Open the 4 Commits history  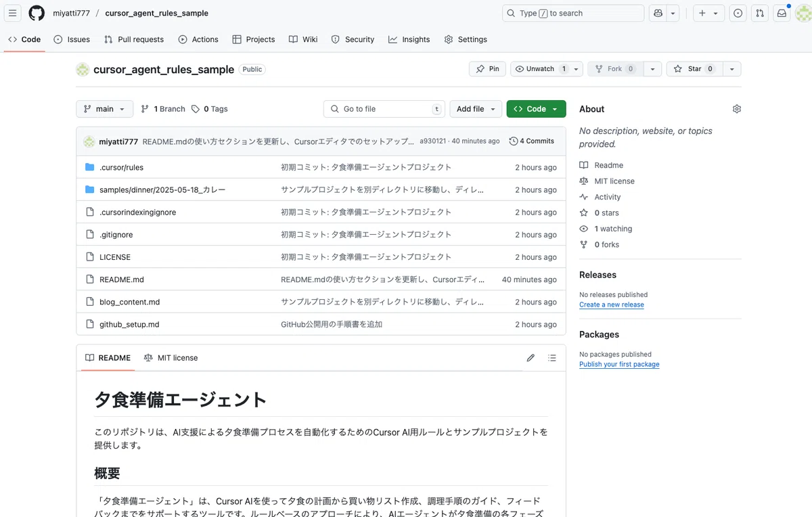tap(532, 141)
